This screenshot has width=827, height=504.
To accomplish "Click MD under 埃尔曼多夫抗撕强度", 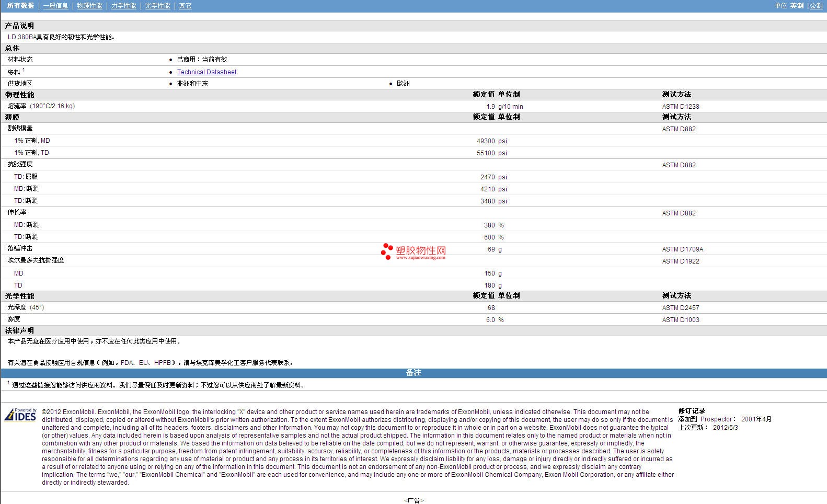I will (19, 273).
